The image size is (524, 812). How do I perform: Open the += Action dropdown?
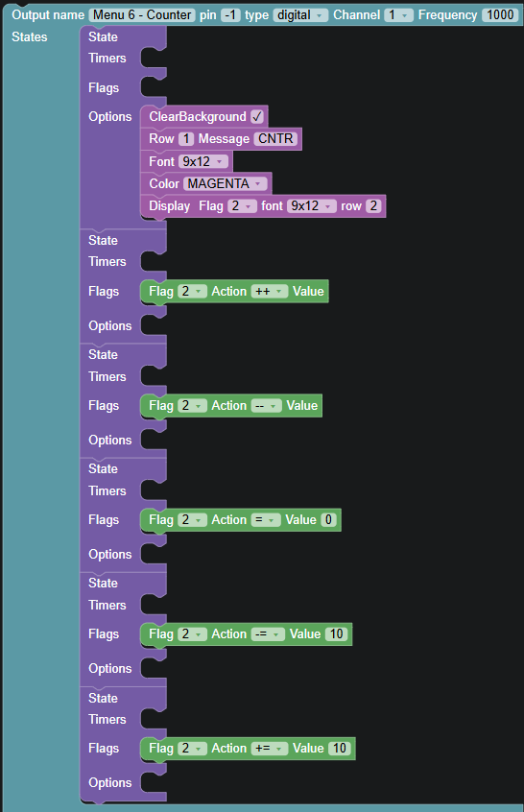pyautogui.click(x=270, y=749)
